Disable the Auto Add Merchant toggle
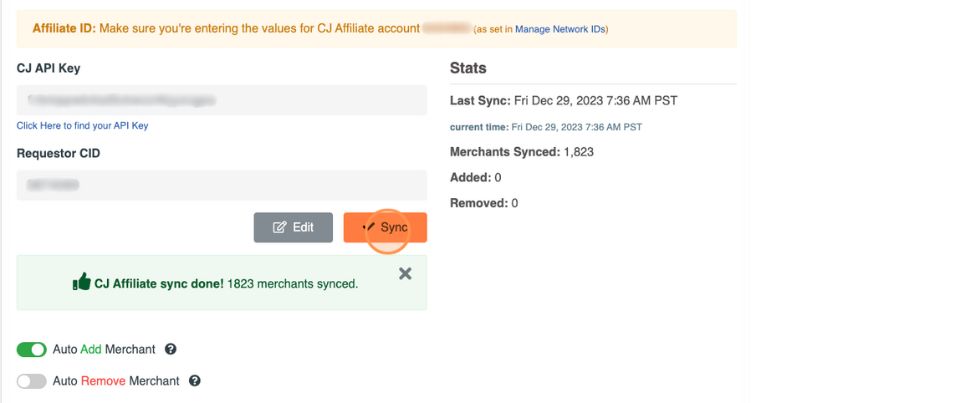Viewport: 970px width, 403px height. 32,350
